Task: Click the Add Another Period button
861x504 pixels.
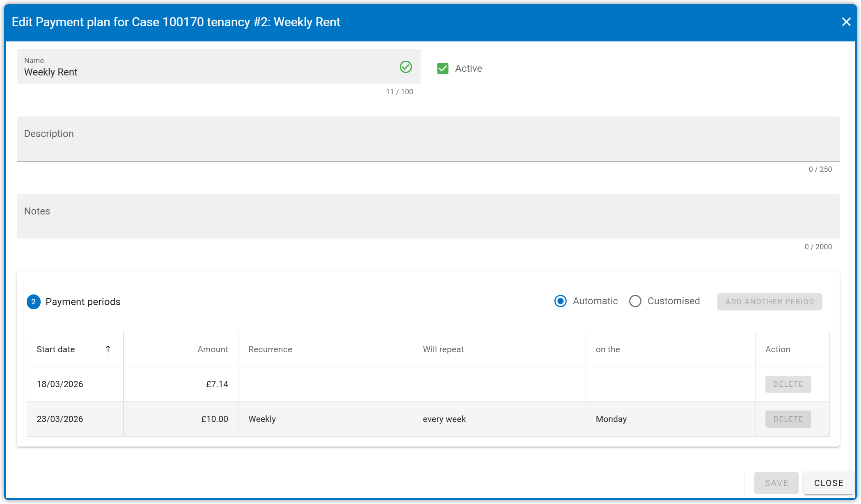Action: (769, 302)
